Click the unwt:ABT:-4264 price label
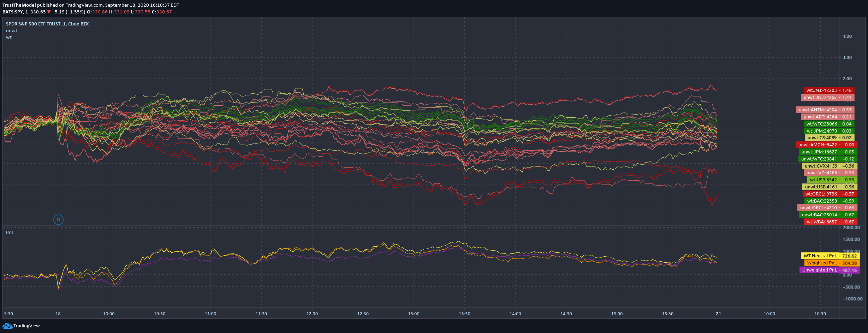This screenshot has height=333, width=868. [827, 117]
